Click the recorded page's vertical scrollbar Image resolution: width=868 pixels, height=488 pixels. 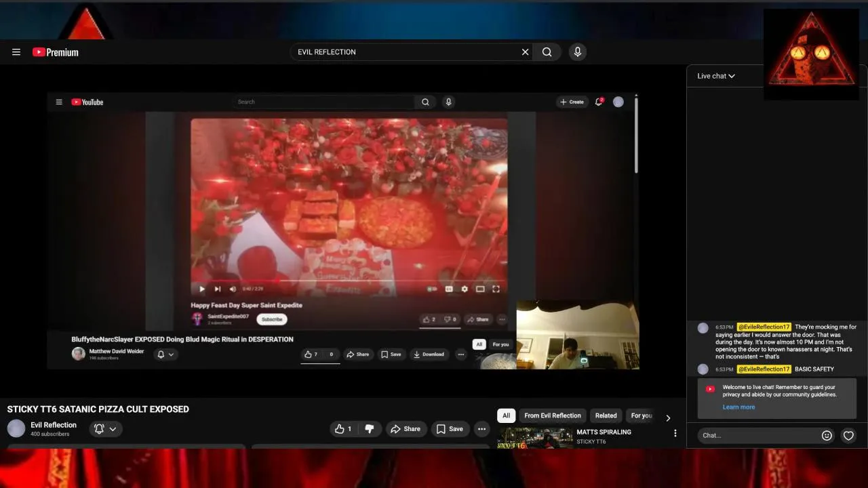coord(636,136)
